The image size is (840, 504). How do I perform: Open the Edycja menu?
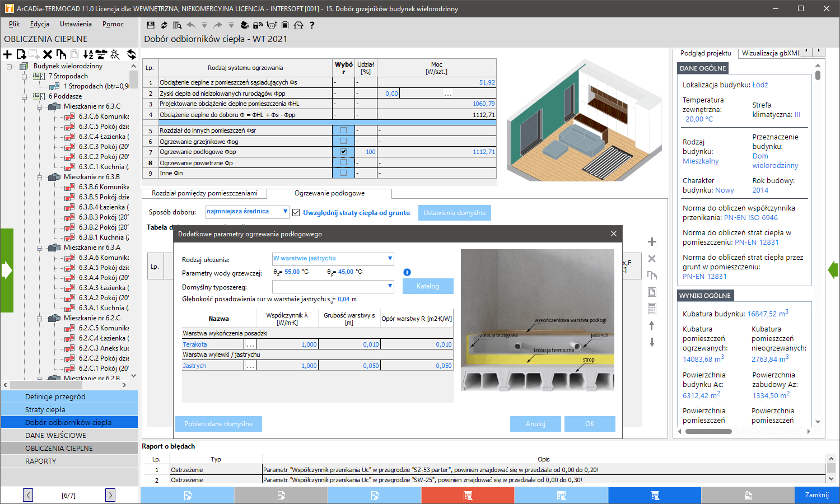coord(40,24)
